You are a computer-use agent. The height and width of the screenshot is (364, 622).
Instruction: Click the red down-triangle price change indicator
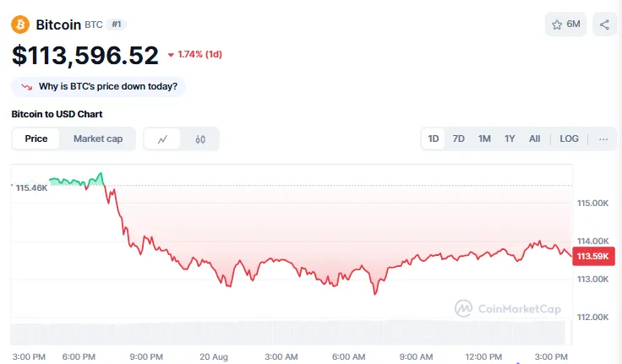171,56
